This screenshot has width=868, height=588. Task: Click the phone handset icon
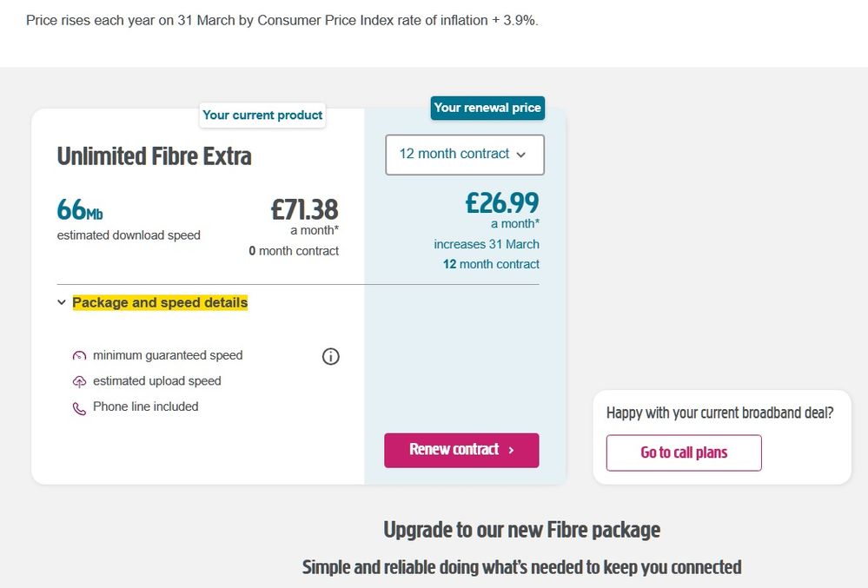click(80, 407)
